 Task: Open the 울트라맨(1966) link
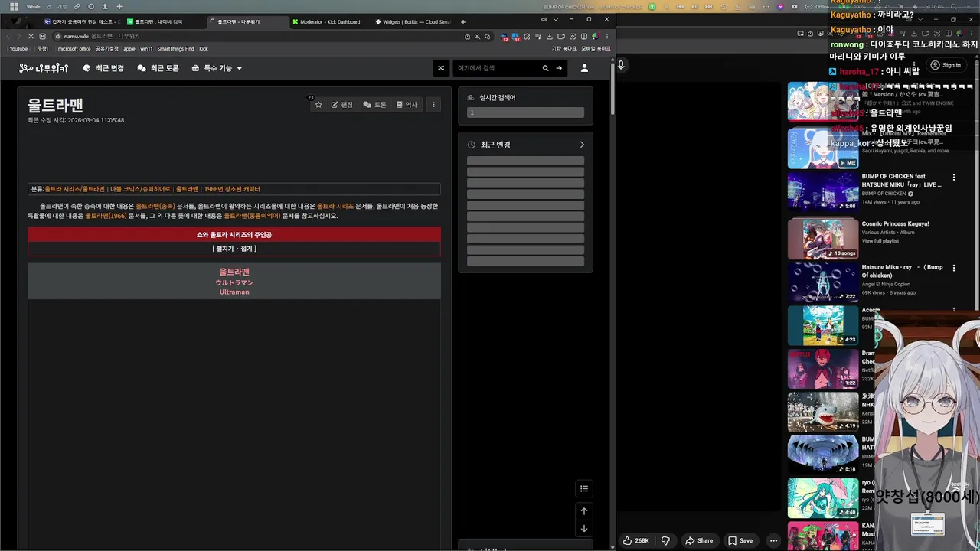tap(106, 216)
